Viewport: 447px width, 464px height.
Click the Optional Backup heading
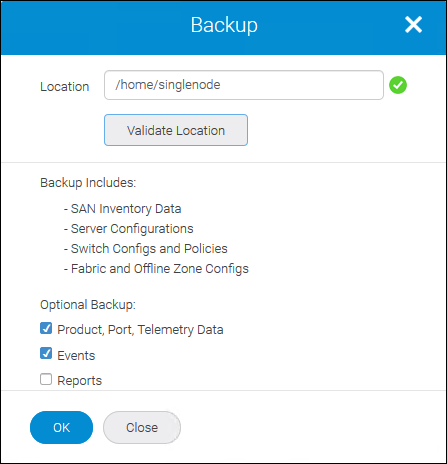[88, 305]
